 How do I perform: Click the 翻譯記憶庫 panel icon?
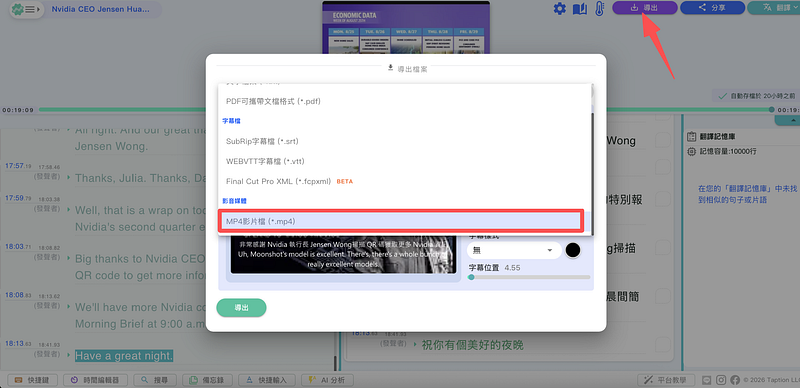691,137
